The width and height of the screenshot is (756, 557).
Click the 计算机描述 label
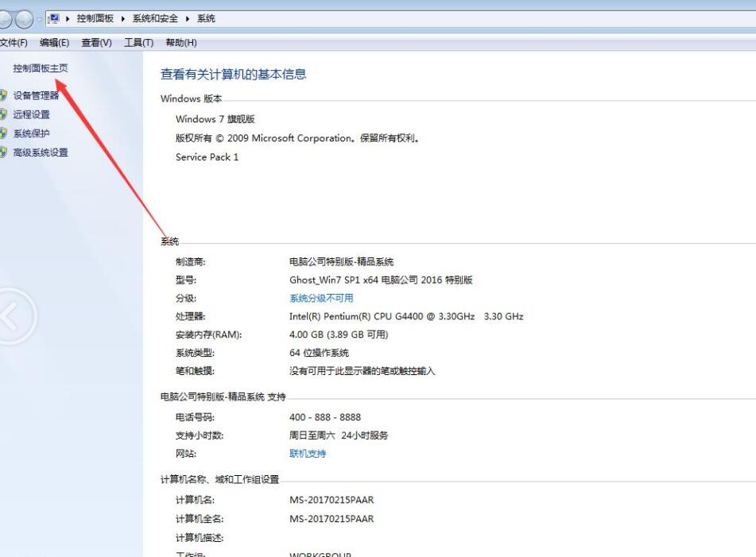tap(200, 538)
